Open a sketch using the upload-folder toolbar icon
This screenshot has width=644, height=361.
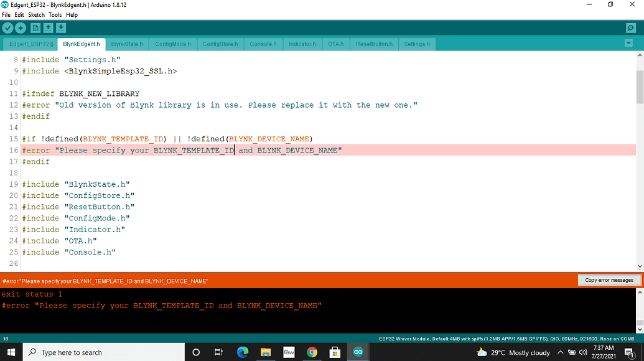pos(48,27)
